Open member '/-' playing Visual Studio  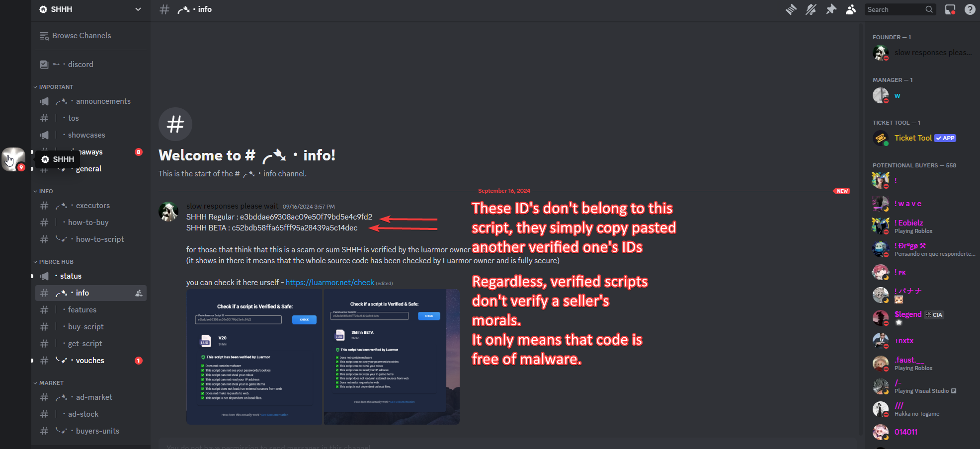pos(922,386)
